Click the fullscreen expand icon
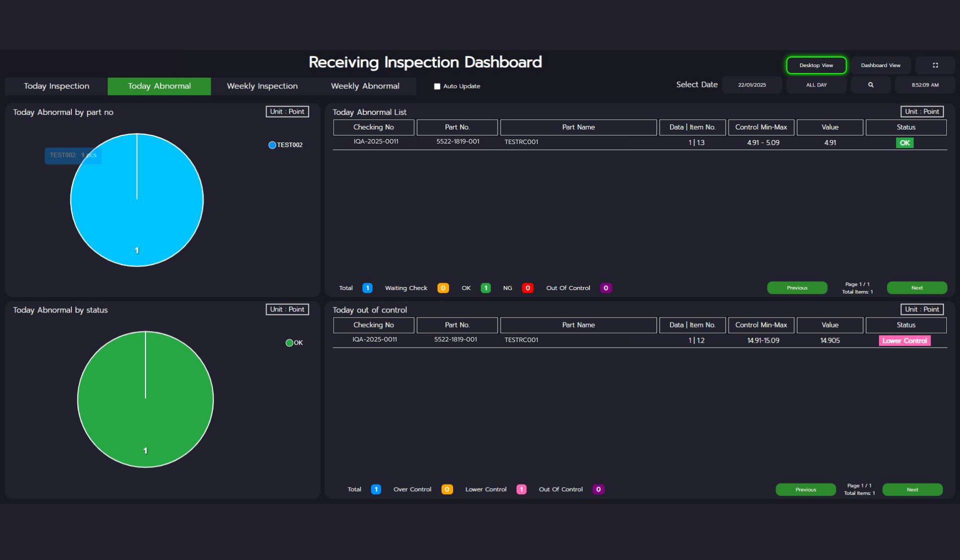Screen dimensions: 960x560 tap(935, 65)
